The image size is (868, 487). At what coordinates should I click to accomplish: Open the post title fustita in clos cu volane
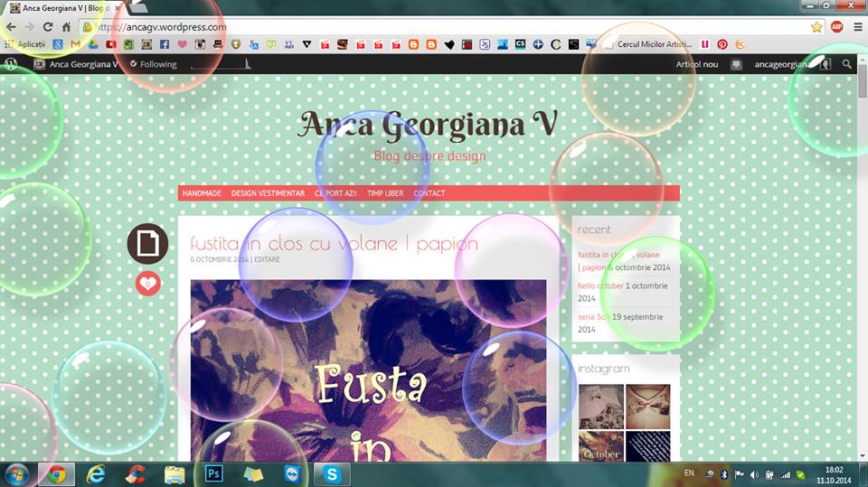point(334,243)
